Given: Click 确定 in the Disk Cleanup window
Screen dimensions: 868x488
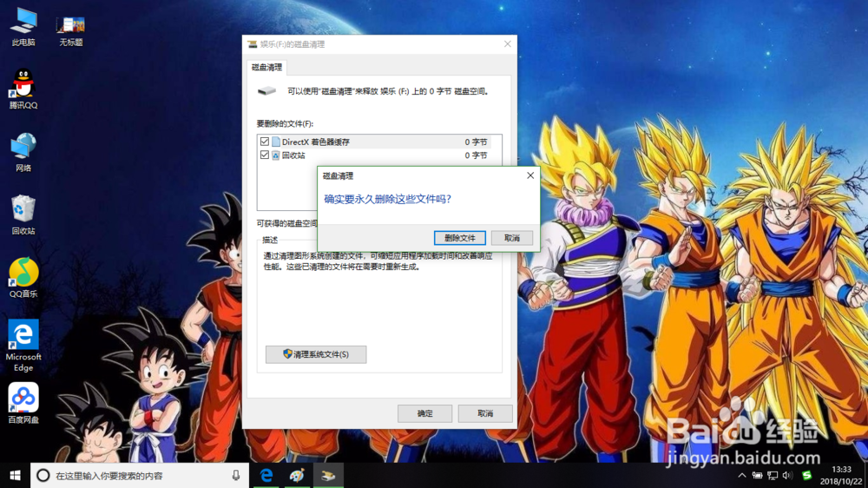Looking at the screenshot, I should (x=424, y=413).
